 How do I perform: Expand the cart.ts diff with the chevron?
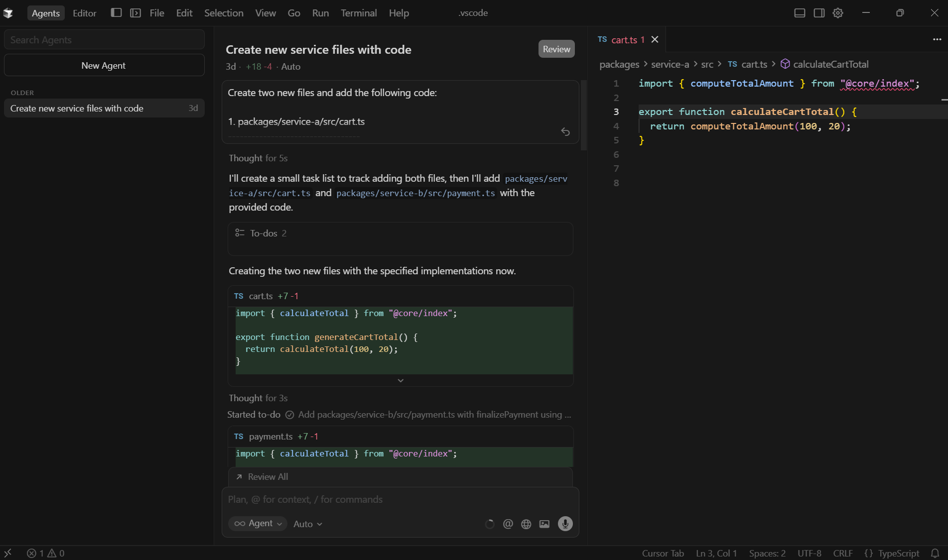(x=400, y=380)
